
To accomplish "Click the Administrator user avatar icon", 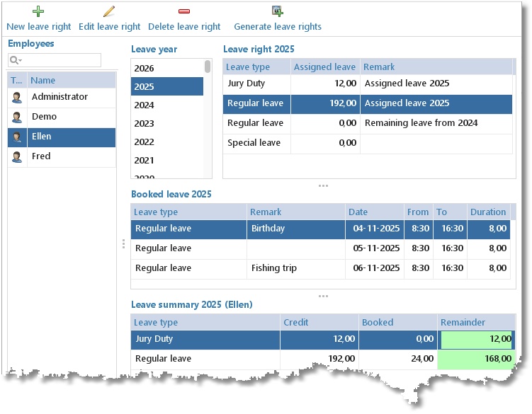I will point(17,98).
